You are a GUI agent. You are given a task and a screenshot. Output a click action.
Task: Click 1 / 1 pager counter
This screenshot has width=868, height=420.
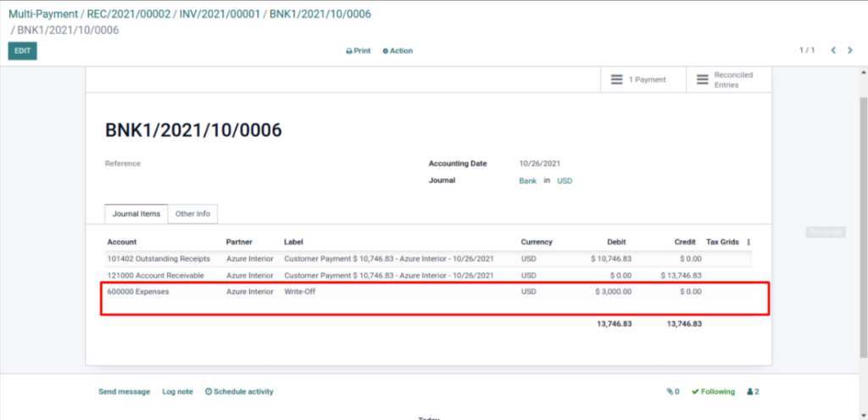pos(807,50)
